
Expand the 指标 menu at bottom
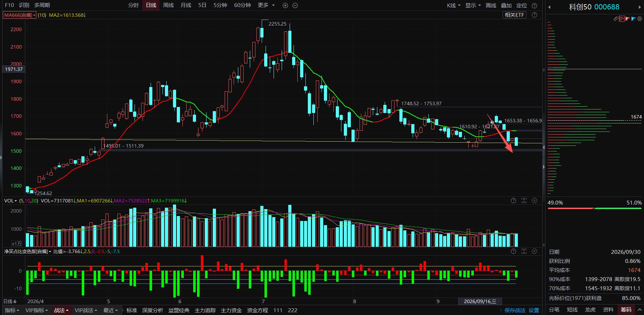[12, 310]
